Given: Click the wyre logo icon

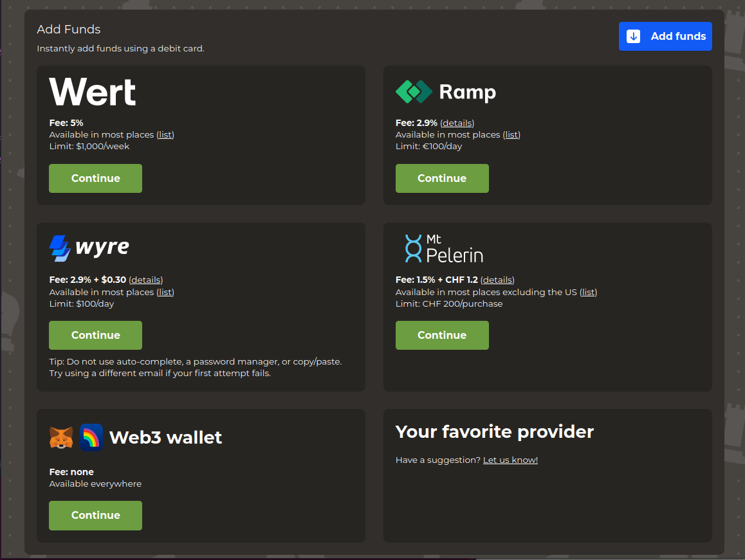Looking at the screenshot, I should tap(60, 248).
